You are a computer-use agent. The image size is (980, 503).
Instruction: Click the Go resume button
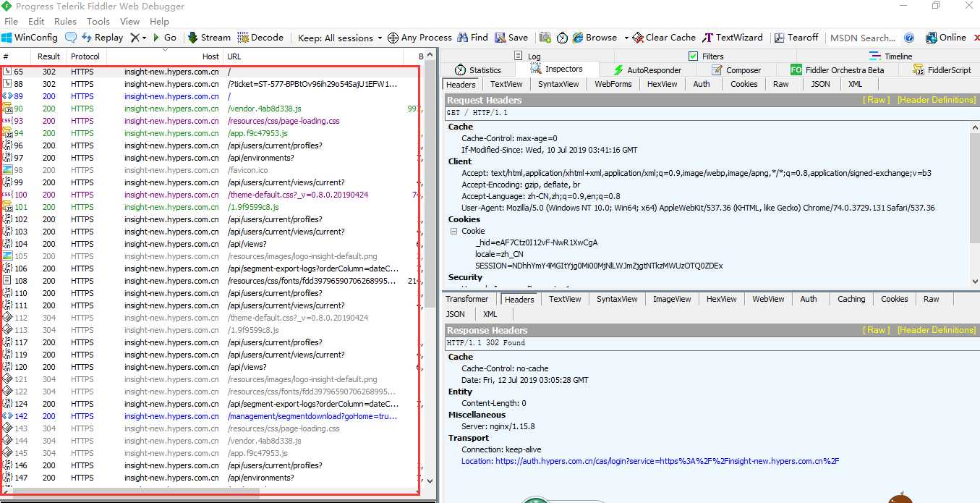[x=164, y=38]
